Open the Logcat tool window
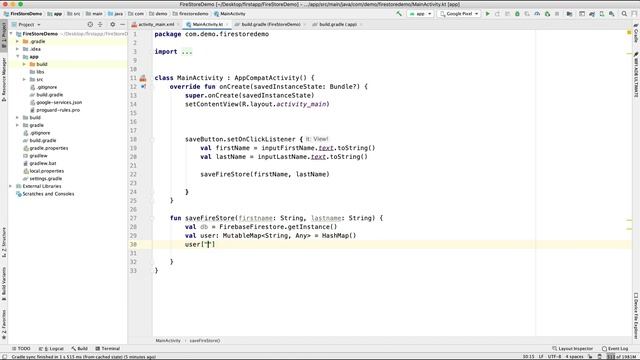 tap(51, 349)
